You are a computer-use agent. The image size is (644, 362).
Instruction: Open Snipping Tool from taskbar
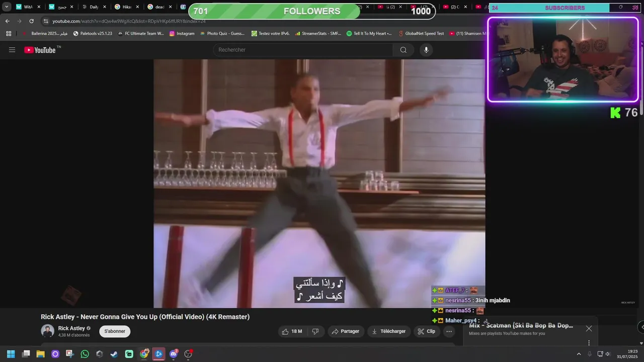(x=70, y=354)
